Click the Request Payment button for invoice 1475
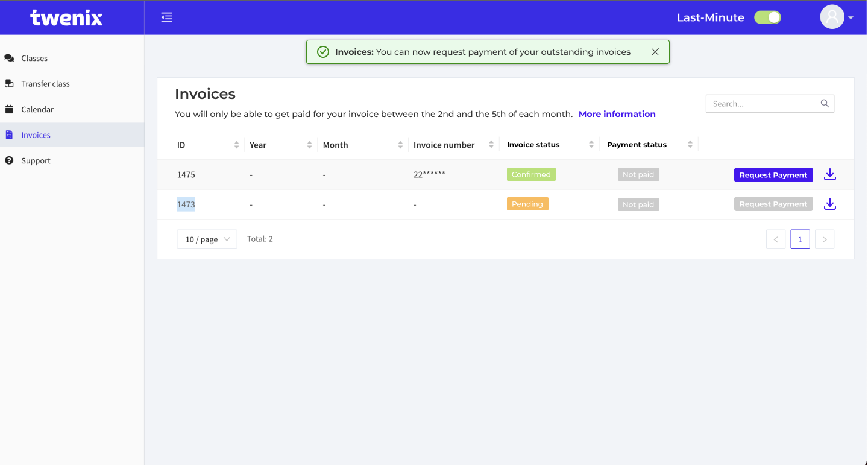The image size is (868, 465). pyautogui.click(x=773, y=174)
